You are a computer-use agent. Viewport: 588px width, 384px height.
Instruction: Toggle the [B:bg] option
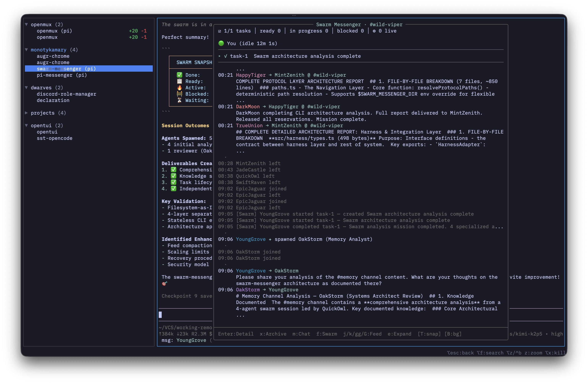pyautogui.click(x=453, y=334)
